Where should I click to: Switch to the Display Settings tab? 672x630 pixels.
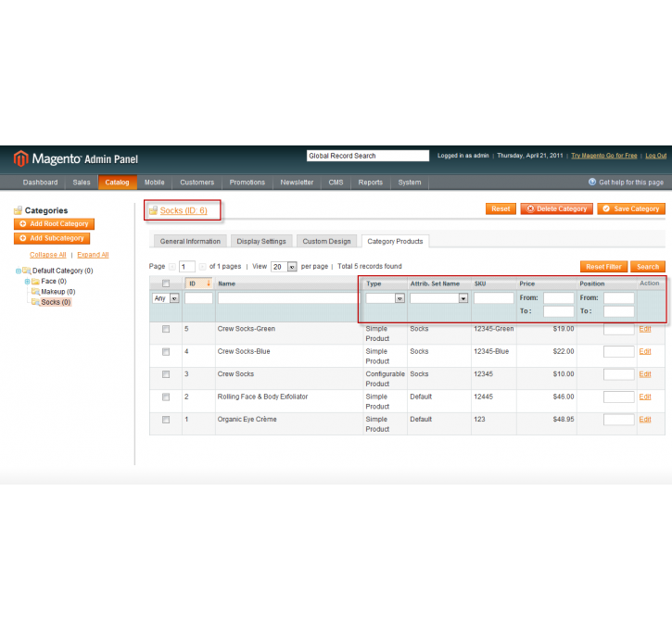[261, 242]
